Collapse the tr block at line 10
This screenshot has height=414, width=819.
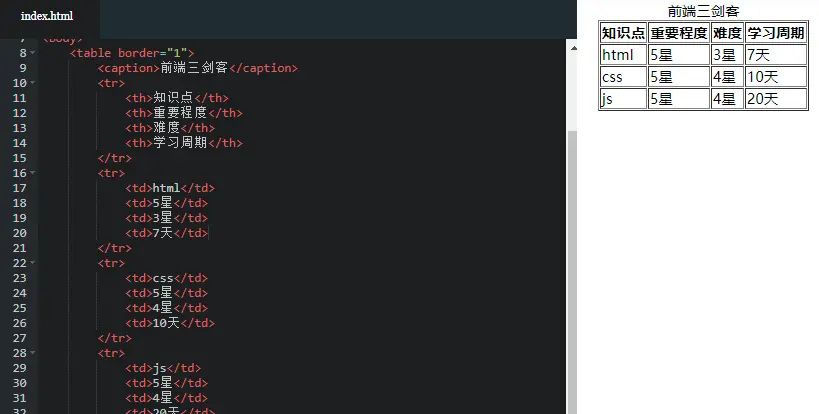33,82
